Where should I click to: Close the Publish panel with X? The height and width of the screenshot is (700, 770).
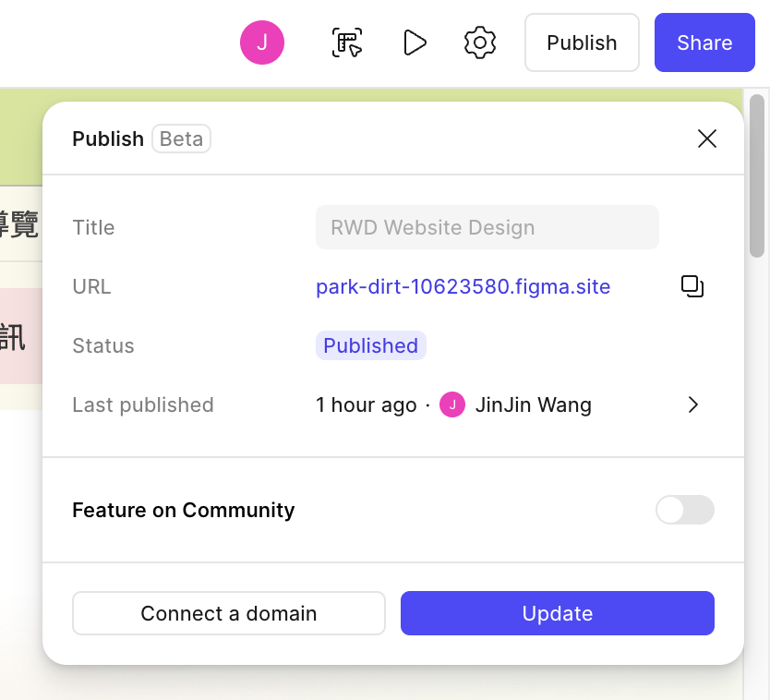tap(707, 139)
